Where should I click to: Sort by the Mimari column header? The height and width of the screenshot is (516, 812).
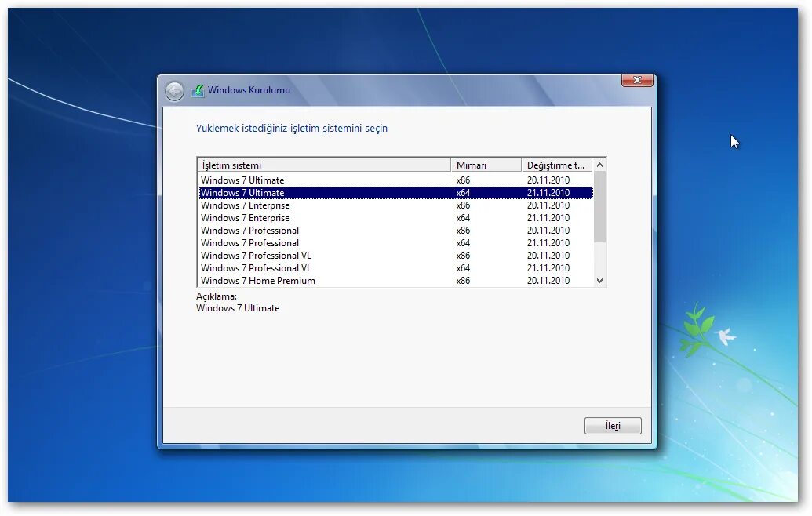486,165
